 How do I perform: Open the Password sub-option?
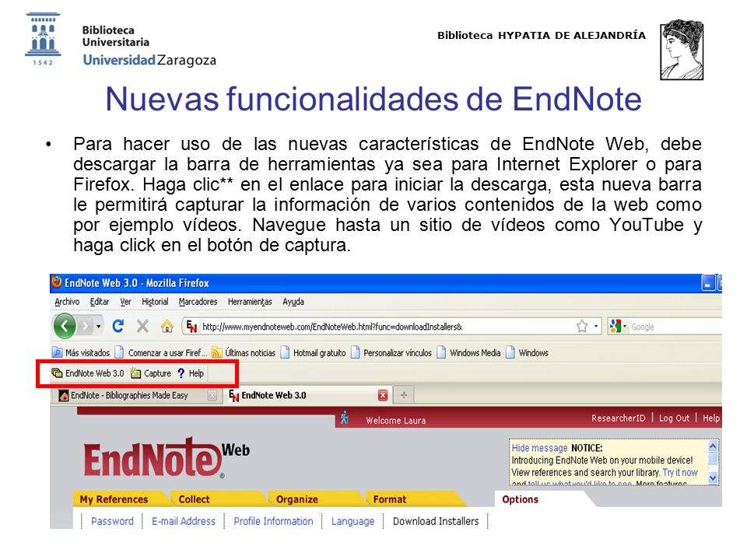(x=112, y=521)
